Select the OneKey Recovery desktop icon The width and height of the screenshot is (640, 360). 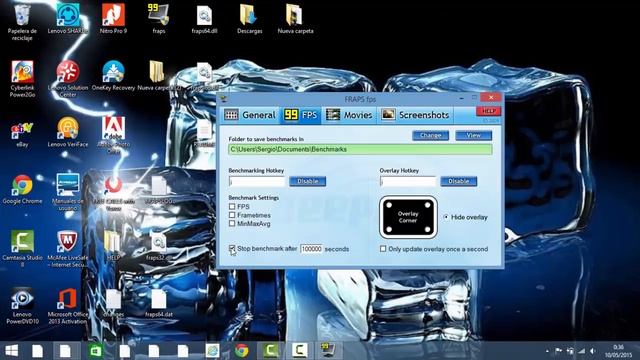click(x=113, y=76)
